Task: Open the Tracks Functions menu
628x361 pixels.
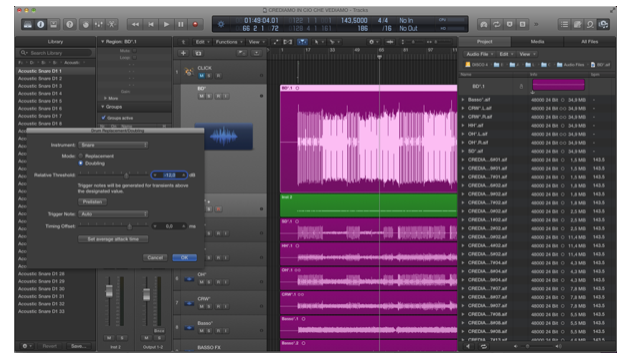Action: tap(228, 42)
